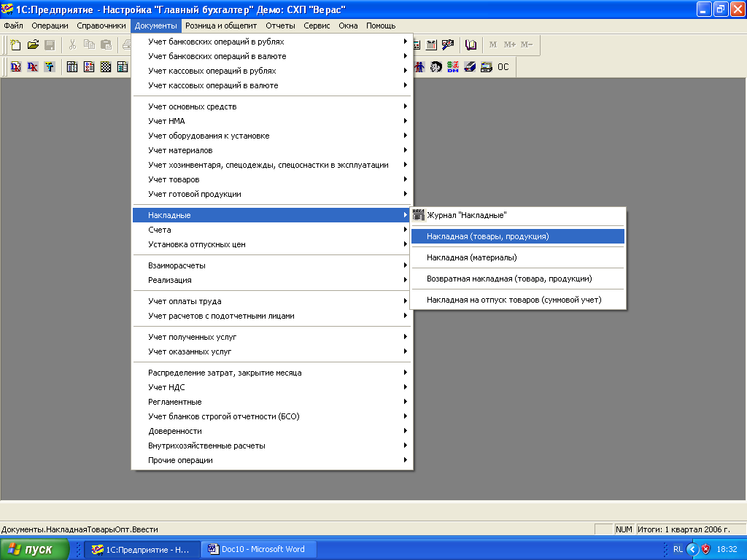The image size is (747, 560).
Task: Click the Copy toolbar icon
Action: tap(89, 44)
